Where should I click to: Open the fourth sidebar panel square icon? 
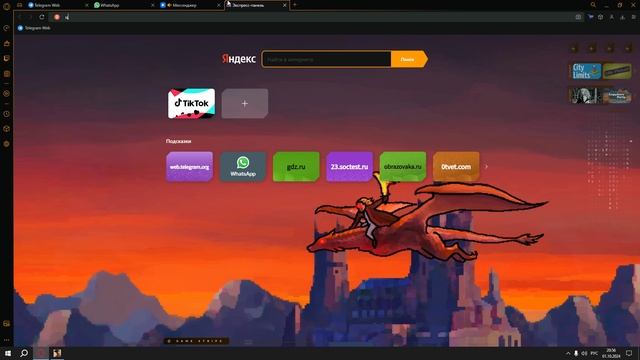[6, 74]
